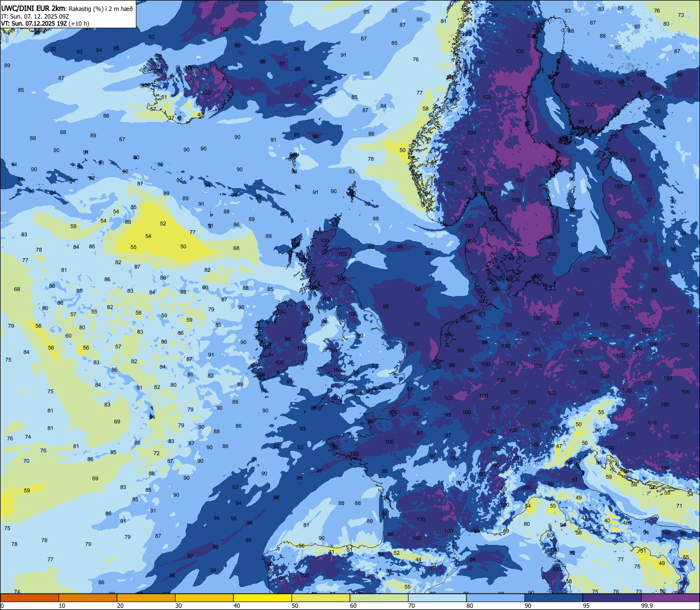Click the 30–40 golden yellow legend swatch
700x610 pixels.
pos(204,597)
